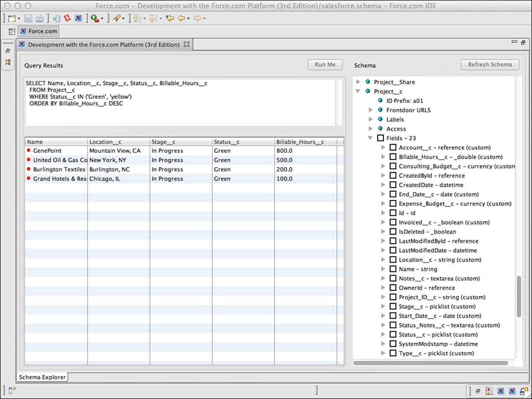Expand the Labels node
The image size is (532, 399).
pyautogui.click(x=371, y=119)
